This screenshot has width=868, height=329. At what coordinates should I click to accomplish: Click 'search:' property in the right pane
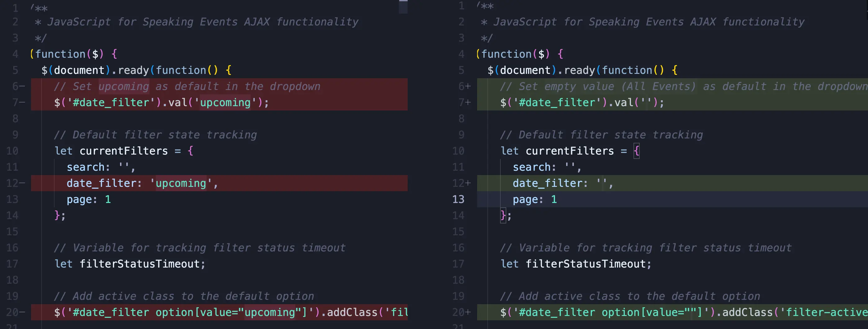pyautogui.click(x=535, y=167)
